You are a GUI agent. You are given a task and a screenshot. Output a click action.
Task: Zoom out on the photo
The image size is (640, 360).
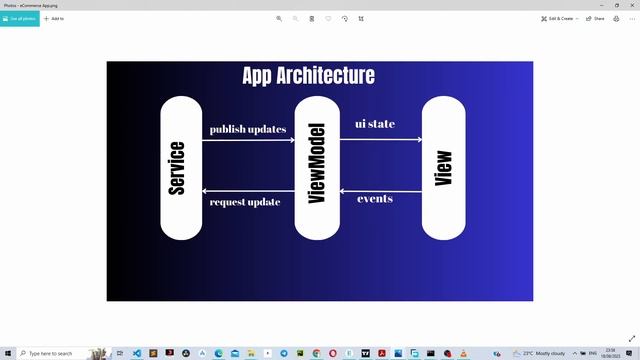click(x=296, y=19)
